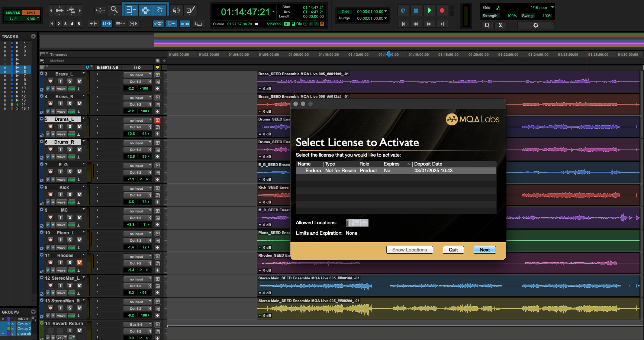This screenshot has height=340, width=644.
Task: Click the Record transport button
Action: pyautogui.click(x=442, y=10)
